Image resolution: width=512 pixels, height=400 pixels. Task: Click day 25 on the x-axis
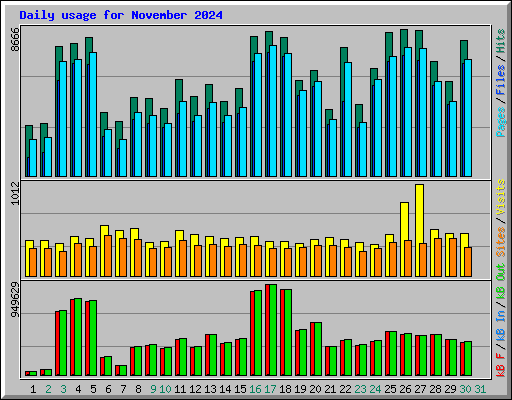click(390, 389)
